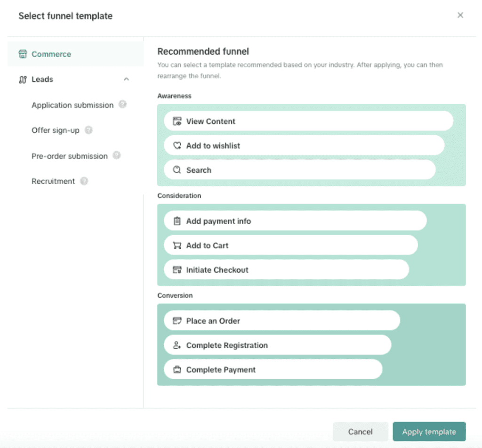This screenshot has width=482, height=448.
Task: Click the Add to Cart cart icon
Action: click(x=177, y=245)
